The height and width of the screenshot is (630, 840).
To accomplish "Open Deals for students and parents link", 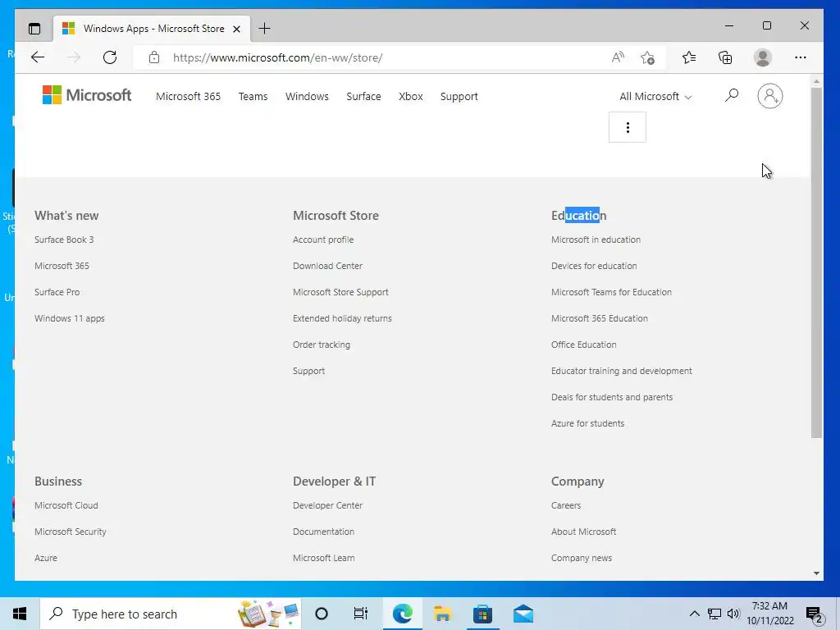I will pyautogui.click(x=612, y=397).
